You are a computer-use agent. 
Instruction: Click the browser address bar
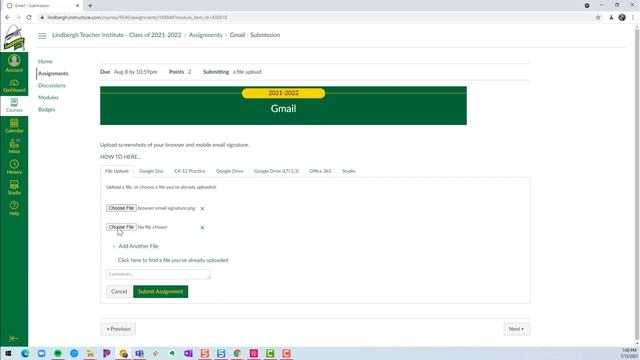(x=314, y=18)
